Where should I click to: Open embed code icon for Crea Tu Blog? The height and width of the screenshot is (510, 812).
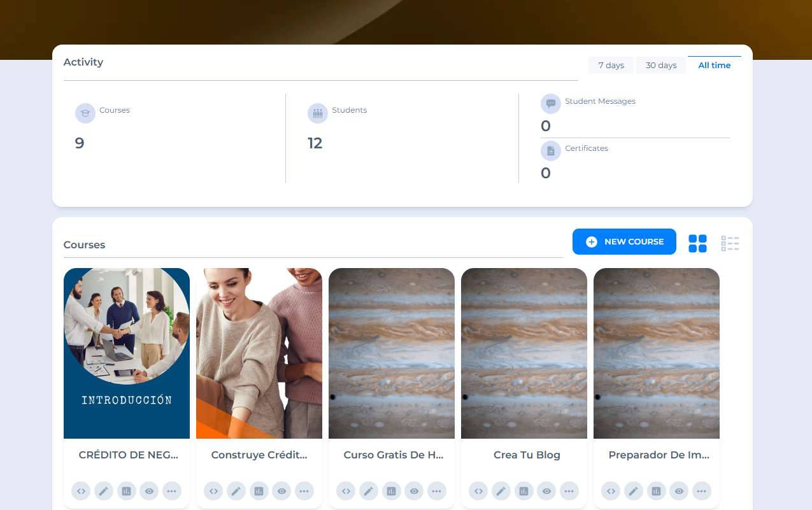coord(478,491)
